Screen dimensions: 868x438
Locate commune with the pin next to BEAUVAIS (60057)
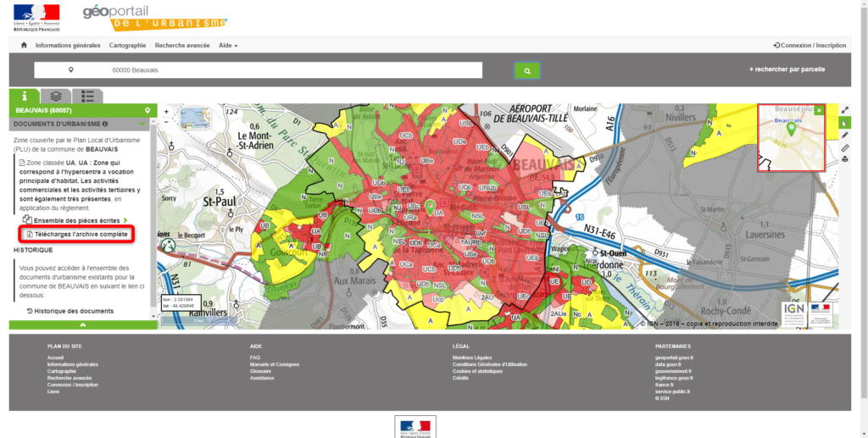click(x=147, y=111)
